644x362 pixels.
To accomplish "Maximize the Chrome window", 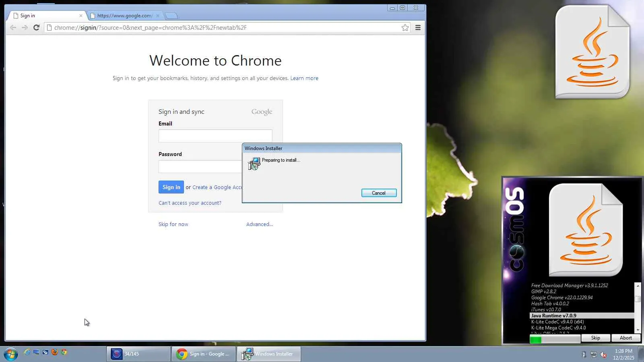I will pos(402,8).
